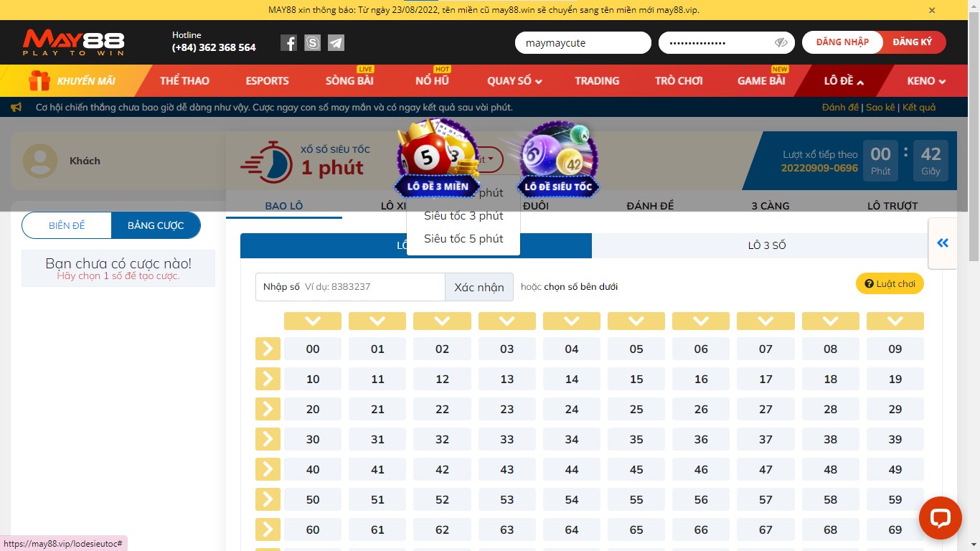Select whole column above number 04
The width and height of the screenshot is (980, 551).
tap(572, 321)
